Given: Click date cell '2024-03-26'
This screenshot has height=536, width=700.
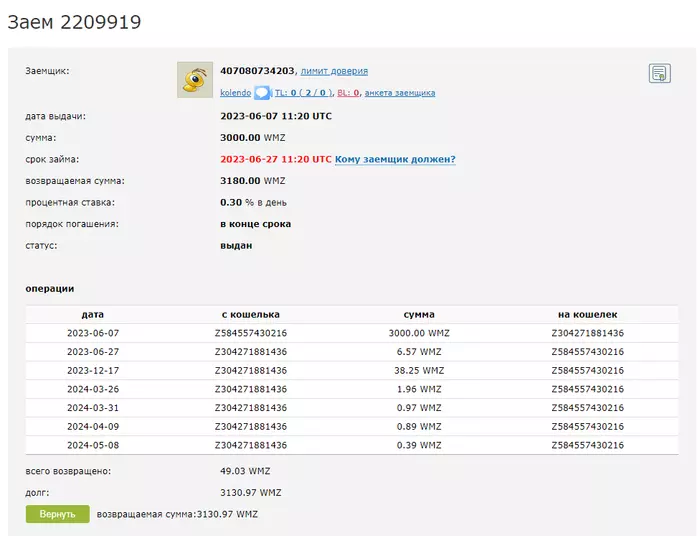Looking at the screenshot, I should [x=93, y=389].
